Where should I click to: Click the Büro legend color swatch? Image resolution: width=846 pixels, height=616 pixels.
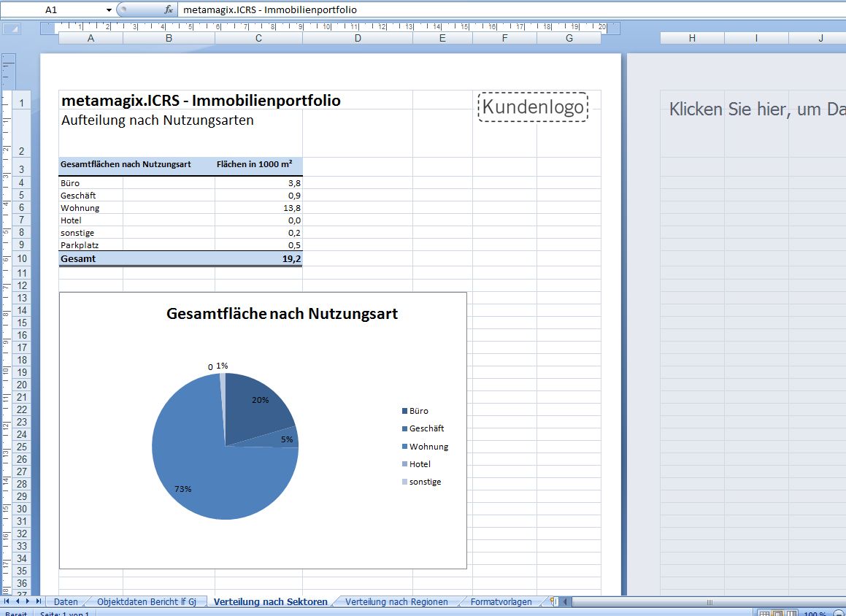(404, 411)
